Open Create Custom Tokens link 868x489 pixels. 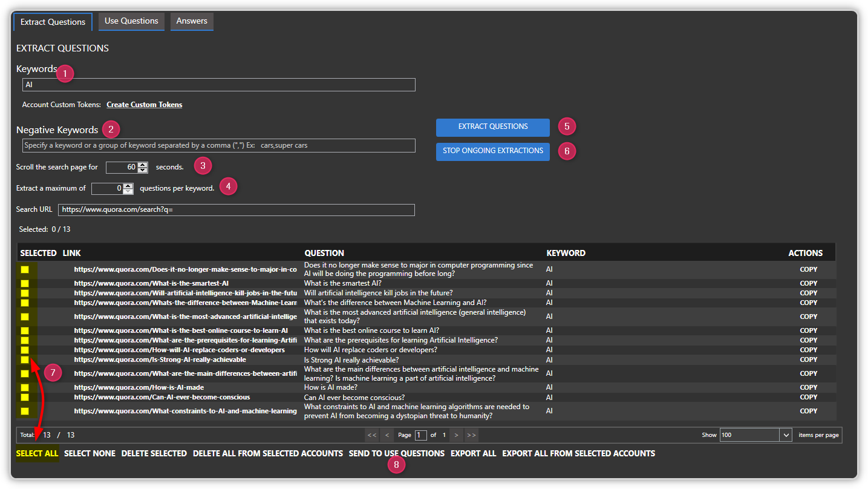pos(144,105)
